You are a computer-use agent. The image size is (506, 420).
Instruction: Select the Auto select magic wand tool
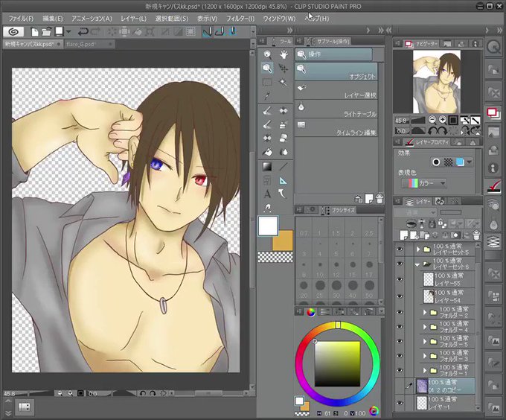pyautogui.click(x=284, y=82)
